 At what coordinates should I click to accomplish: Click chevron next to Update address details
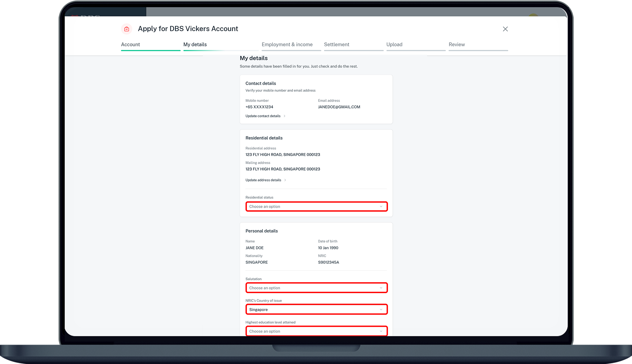click(x=285, y=180)
